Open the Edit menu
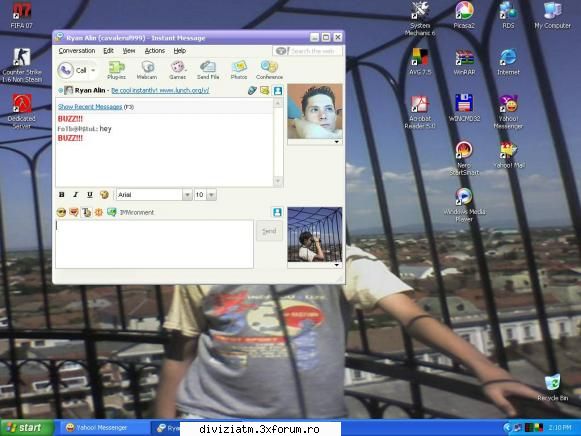The width and height of the screenshot is (581, 436). pos(108,51)
